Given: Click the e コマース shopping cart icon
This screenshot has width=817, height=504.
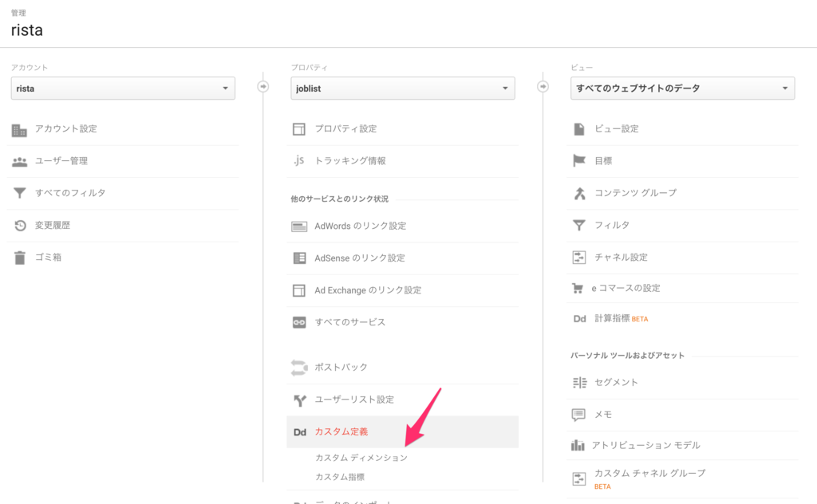Looking at the screenshot, I should point(578,288).
